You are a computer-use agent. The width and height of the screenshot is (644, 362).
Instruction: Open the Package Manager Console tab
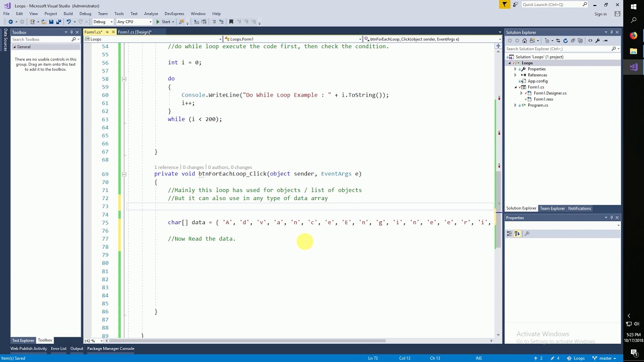(x=111, y=348)
